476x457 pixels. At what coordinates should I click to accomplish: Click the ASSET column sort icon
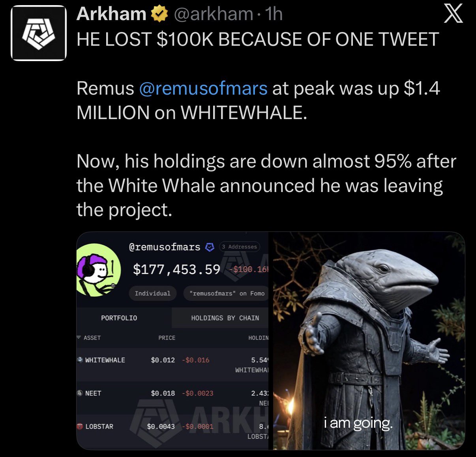pos(79,338)
